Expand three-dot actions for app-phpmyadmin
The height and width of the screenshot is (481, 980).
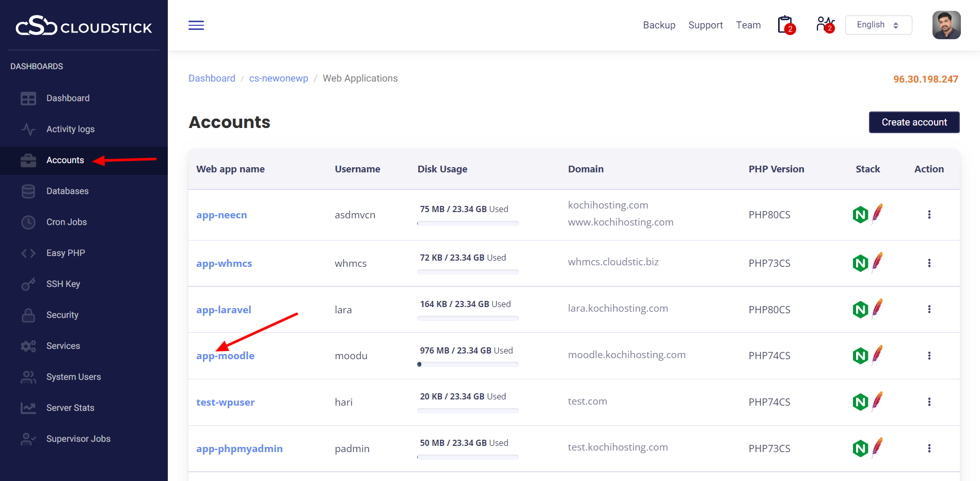pos(929,448)
